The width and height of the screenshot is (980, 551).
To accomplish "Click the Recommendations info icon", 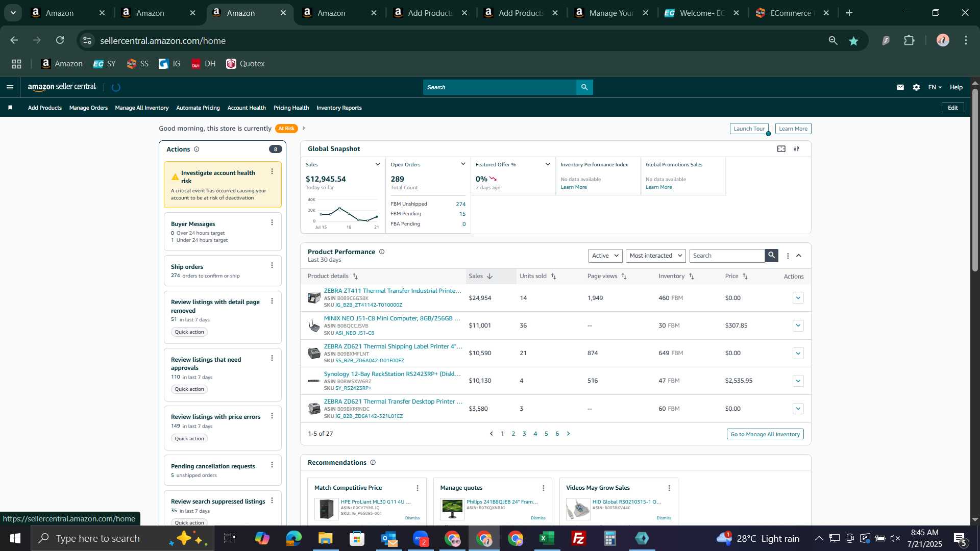I will click(x=373, y=463).
